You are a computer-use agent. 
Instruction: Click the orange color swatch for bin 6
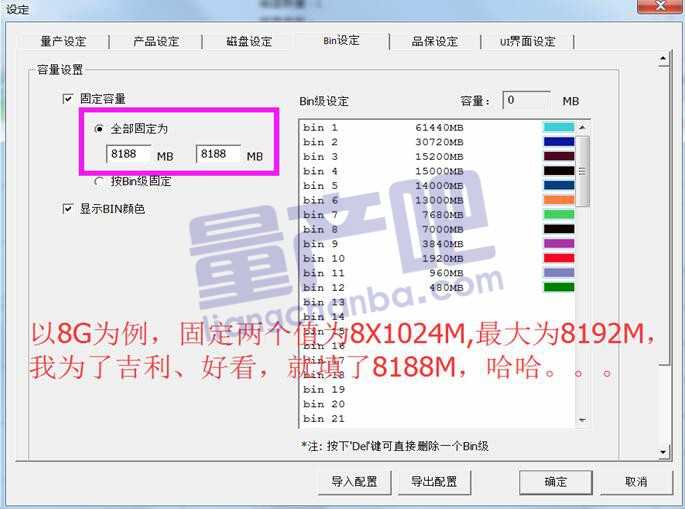coord(558,200)
